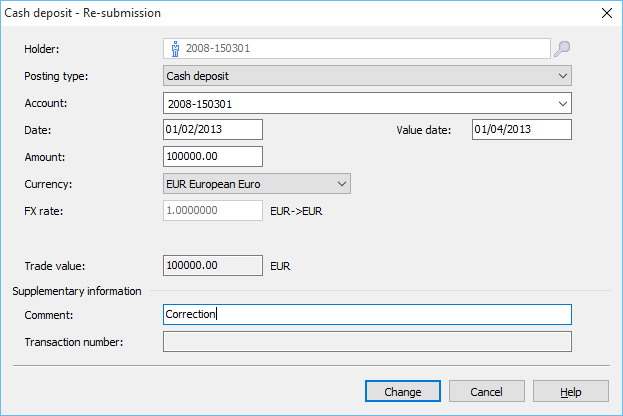Screen dimensions: 623x416
Task: Click the person icon in Holder field
Action: [175, 48]
